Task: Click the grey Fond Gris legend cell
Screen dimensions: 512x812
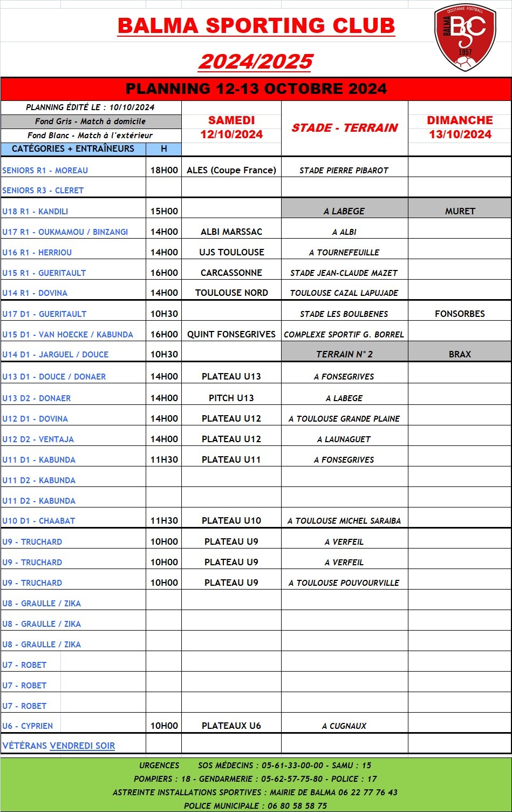Action: (x=91, y=121)
